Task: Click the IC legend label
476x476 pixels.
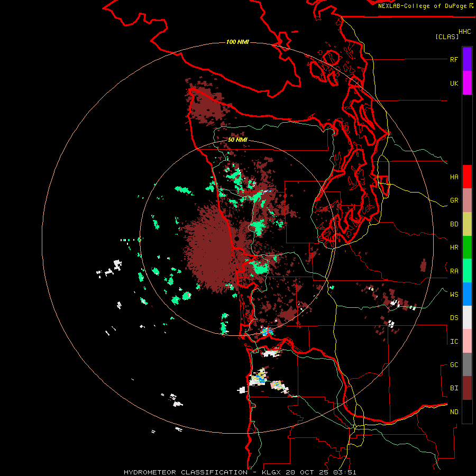Action: pos(454,342)
